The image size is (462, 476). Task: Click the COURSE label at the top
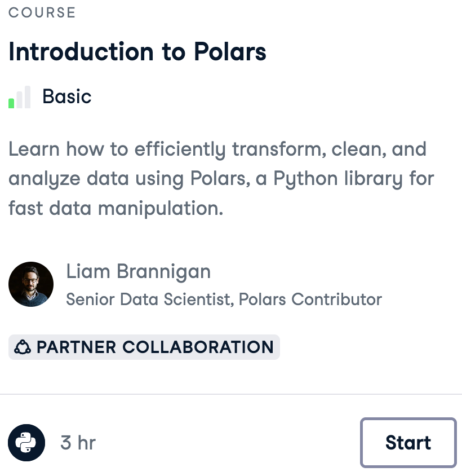pos(42,12)
